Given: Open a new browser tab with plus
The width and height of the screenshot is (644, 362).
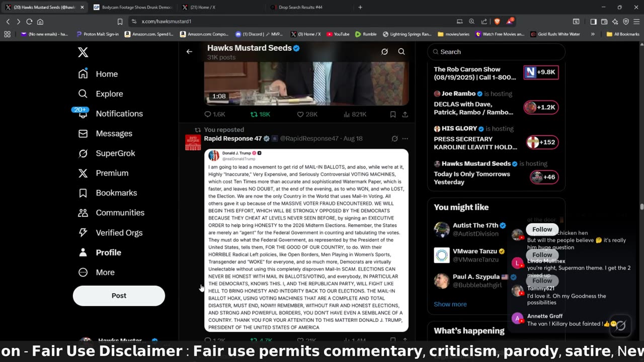Looking at the screenshot, I should 360,7.
